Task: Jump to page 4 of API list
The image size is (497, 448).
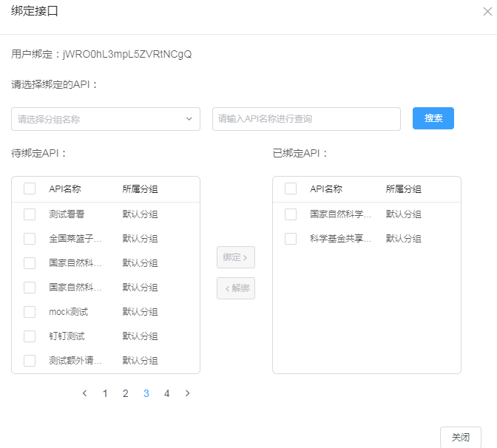Action: (167, 393)
